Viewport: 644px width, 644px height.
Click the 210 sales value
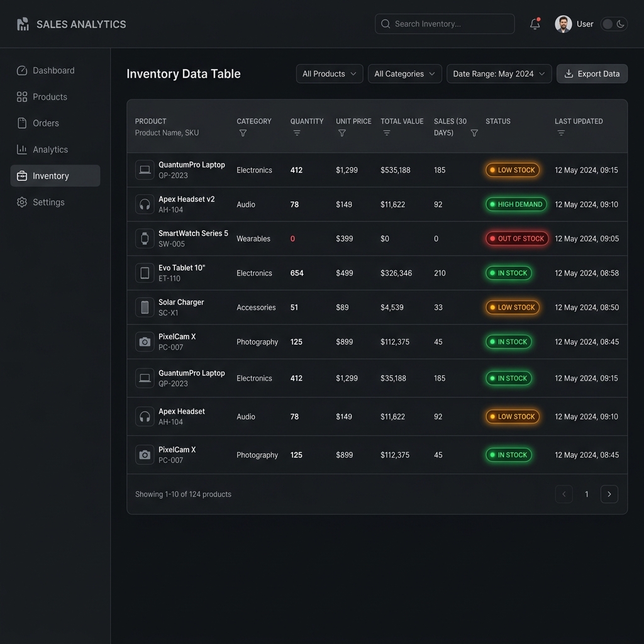point(440,273)
